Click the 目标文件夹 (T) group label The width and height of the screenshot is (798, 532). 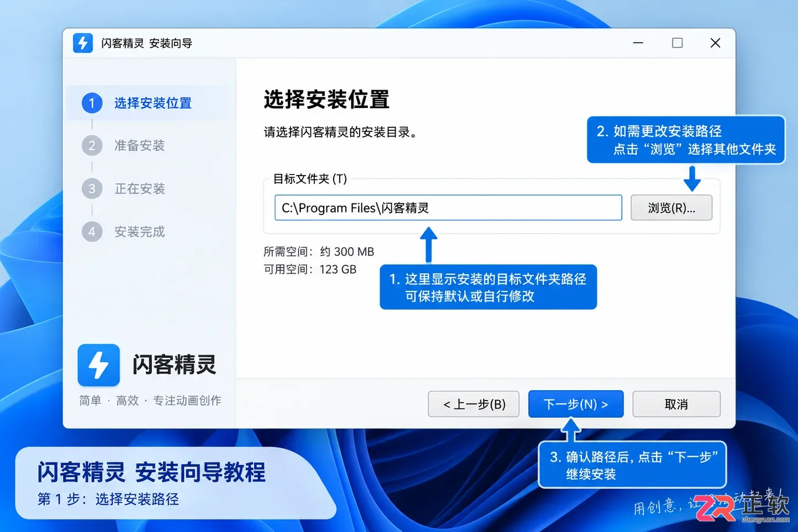coord(310,179)
